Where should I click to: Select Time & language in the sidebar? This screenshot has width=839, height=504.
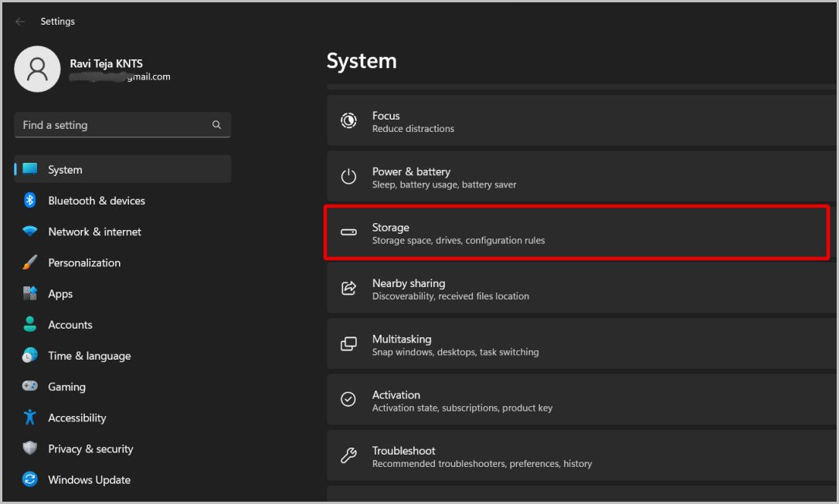pyautogui.click(x=89, y=355)
